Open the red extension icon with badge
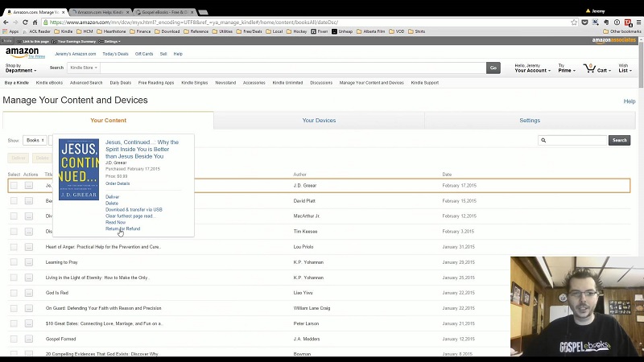 click(628, 23)
